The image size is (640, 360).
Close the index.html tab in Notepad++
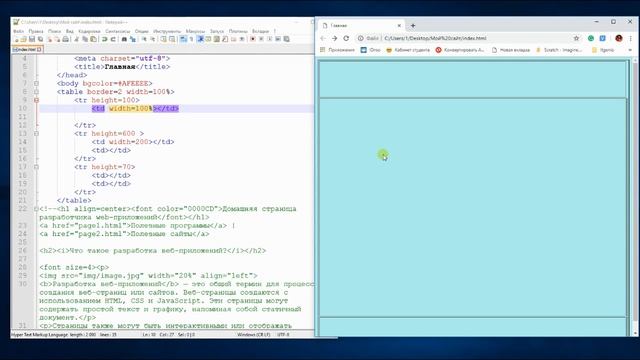39,49
